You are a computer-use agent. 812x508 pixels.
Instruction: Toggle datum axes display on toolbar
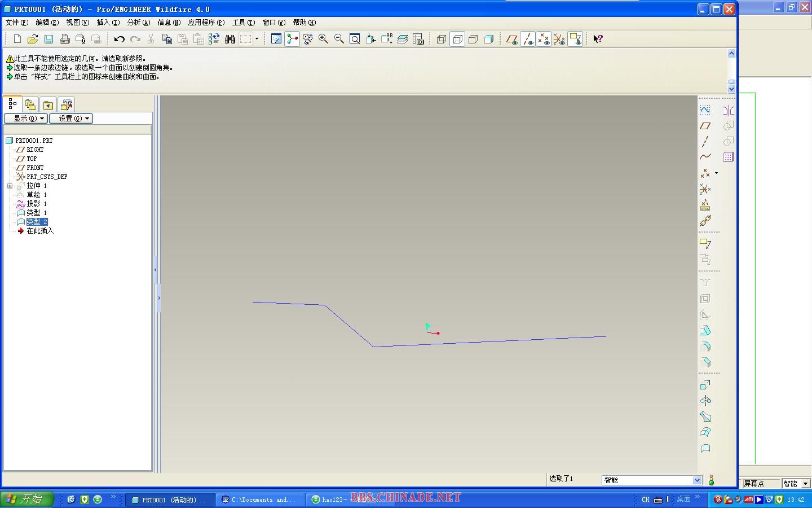click(528, 39)
